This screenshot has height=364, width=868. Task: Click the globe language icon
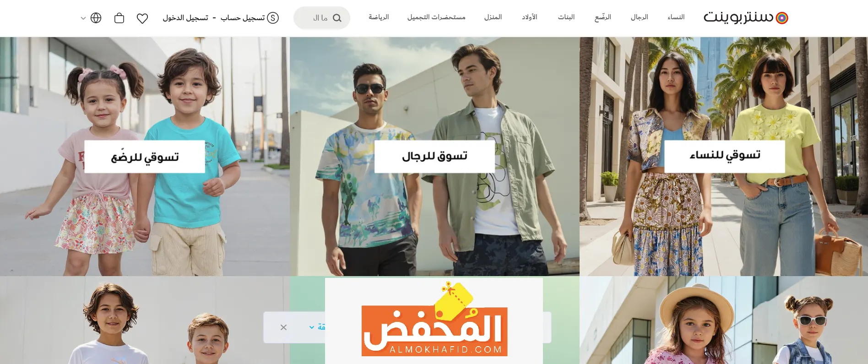pos(96,18)
